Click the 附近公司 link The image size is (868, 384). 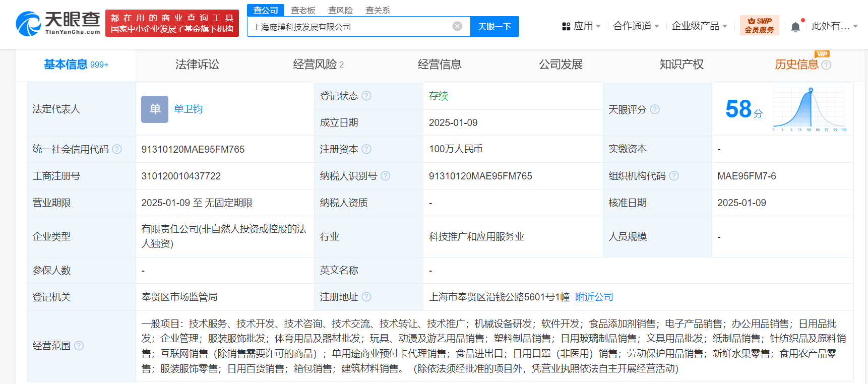(594, 297)
